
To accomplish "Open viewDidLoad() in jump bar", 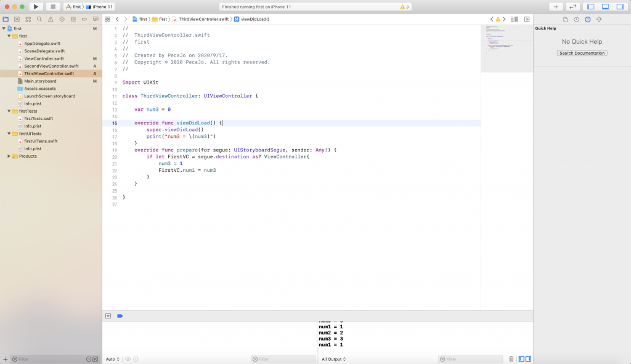I will click(252, 19).
